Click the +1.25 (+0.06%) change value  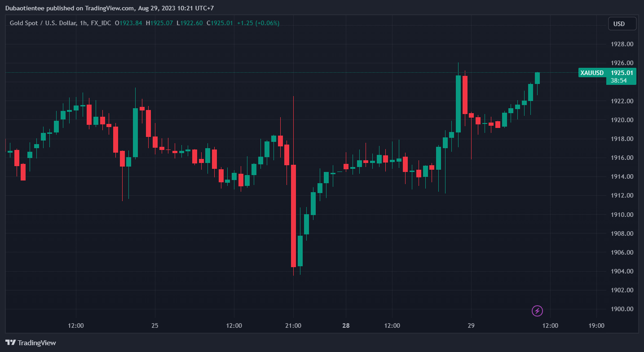tap(258, 23)
